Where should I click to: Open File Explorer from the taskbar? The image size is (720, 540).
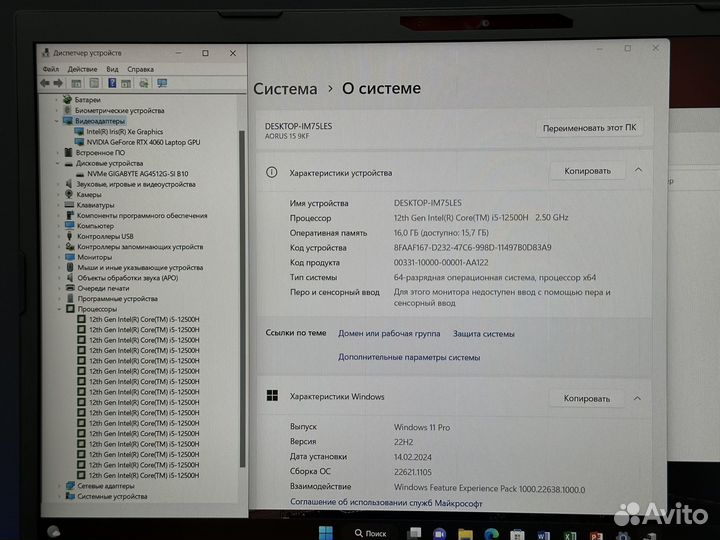point(465,534)
